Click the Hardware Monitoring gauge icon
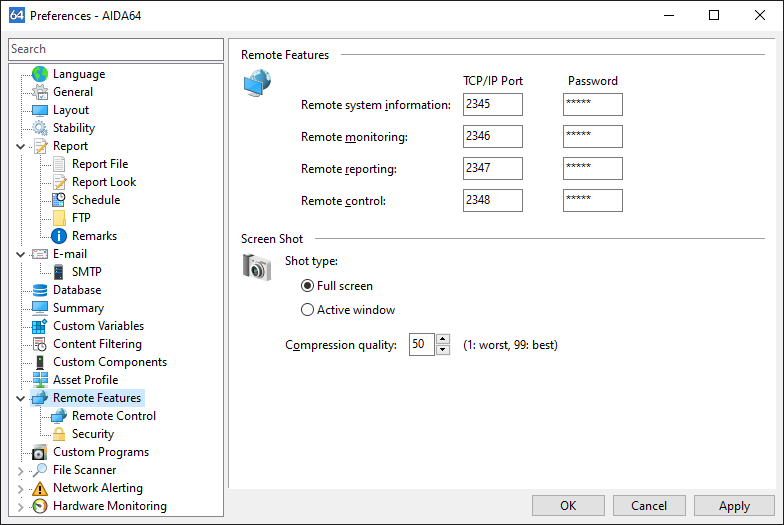The height and width of the screenshot is (525, 784). (x=40, y=506)
